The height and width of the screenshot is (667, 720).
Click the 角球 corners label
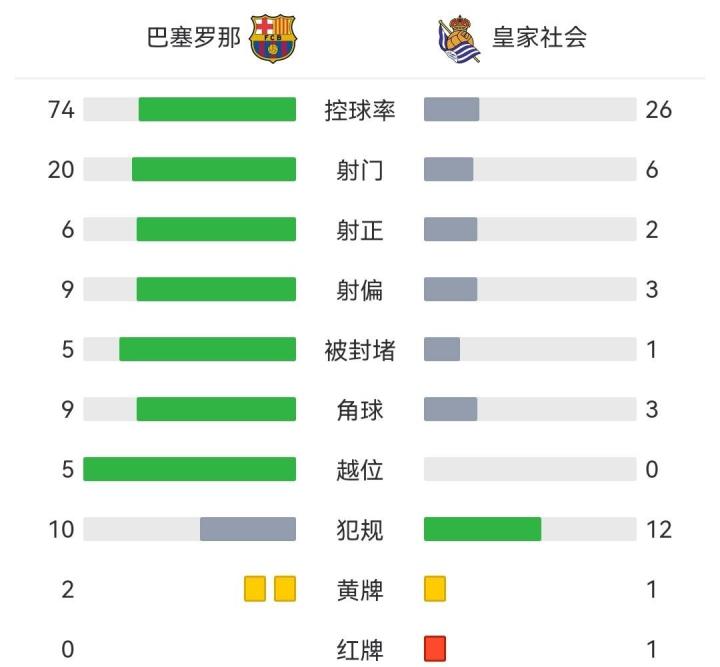360,410
